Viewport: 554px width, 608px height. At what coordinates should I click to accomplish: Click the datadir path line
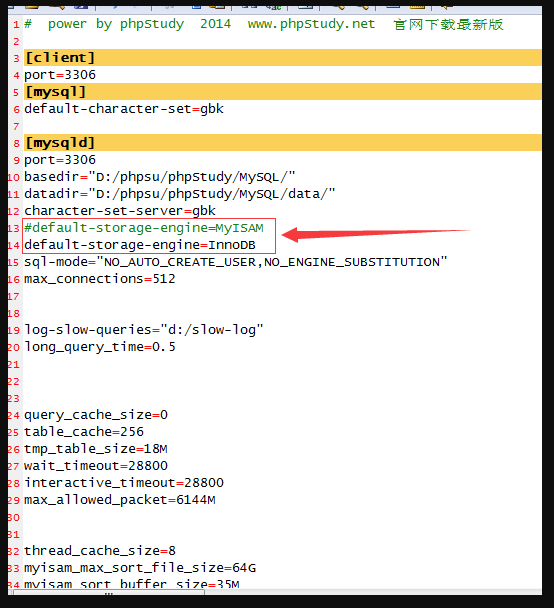click(179, 193)
